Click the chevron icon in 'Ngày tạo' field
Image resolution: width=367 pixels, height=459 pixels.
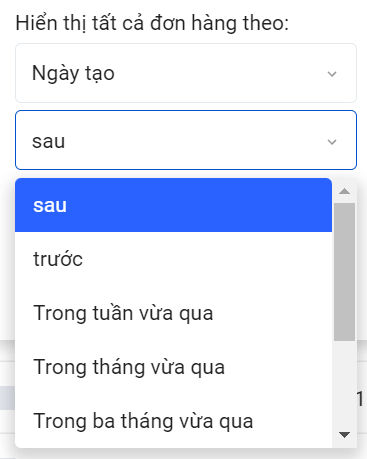pyautogui.click(x=332, y=74)
